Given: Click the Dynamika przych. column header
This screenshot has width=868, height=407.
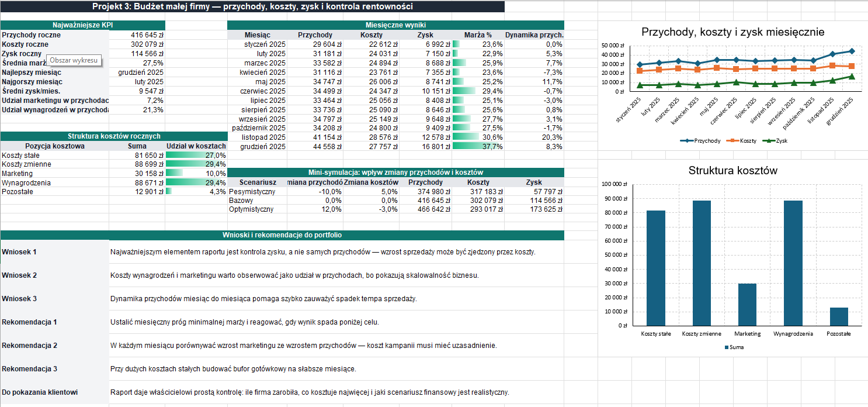Looking at the screenshot, I should pos(534,35).
